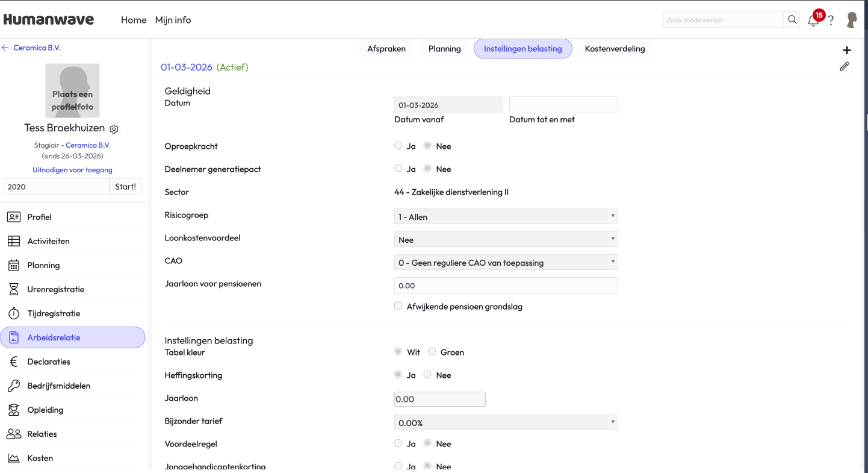Viewport: 868px width, 473px height.
Task: Open the Bijzonder tarief dropdown
Action: pos(506,423)
